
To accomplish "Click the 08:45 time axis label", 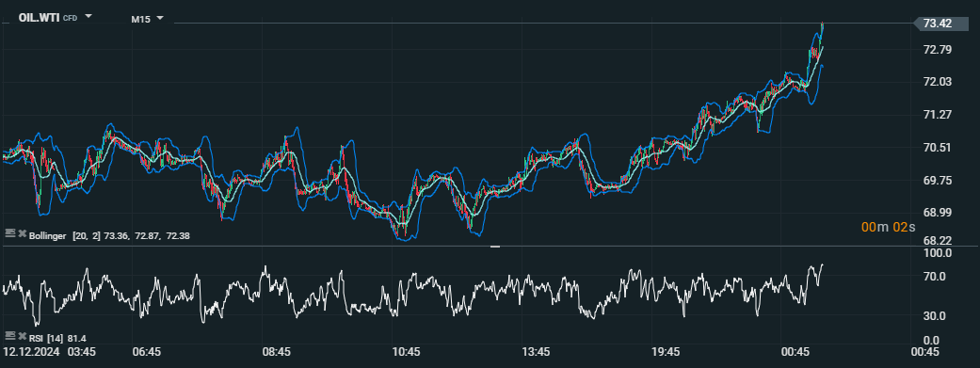I will (277, 352).
